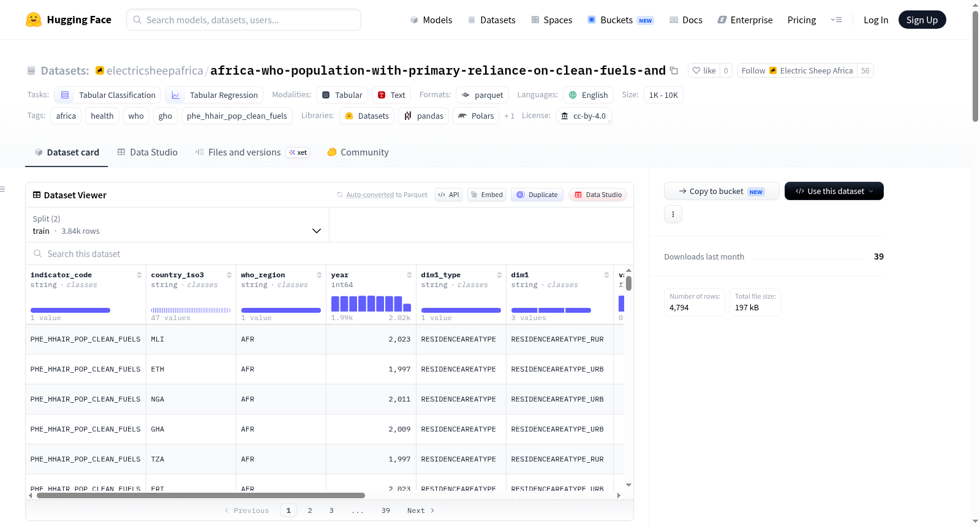
Task: Sort by indicator_code column arrows
Action: [x=139, y=275]
